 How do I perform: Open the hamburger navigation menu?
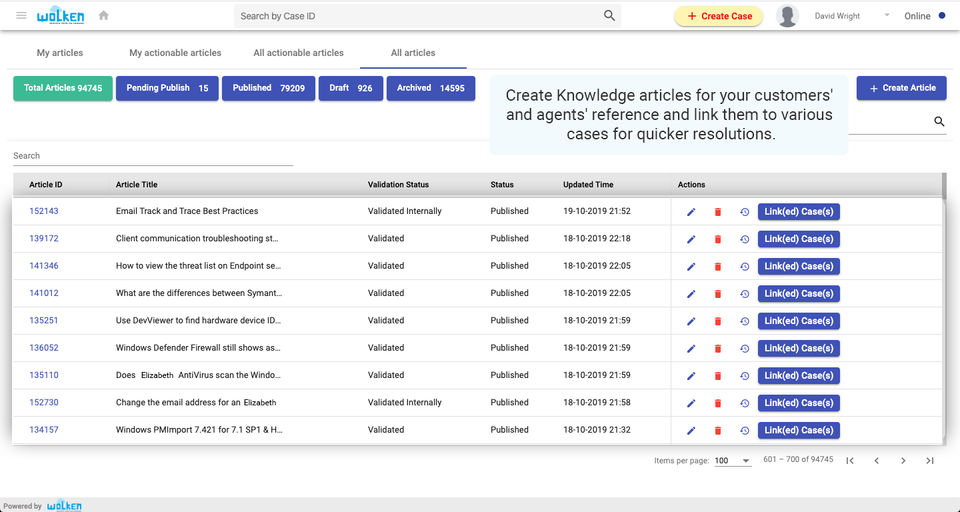21,15
